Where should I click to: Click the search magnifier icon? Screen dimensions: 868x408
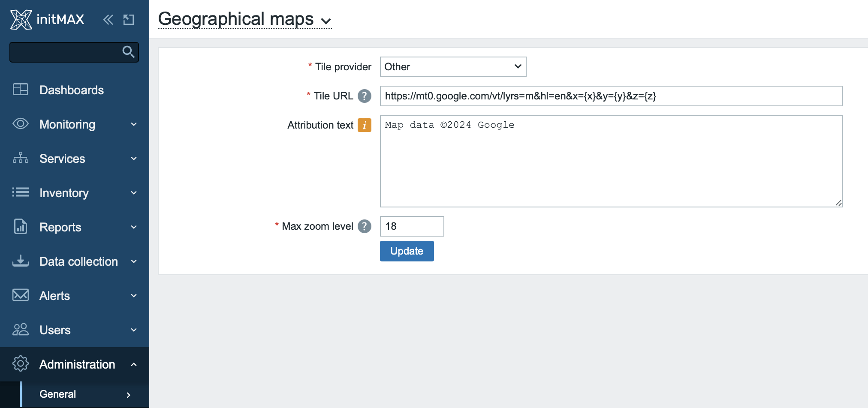coord(128,52)
